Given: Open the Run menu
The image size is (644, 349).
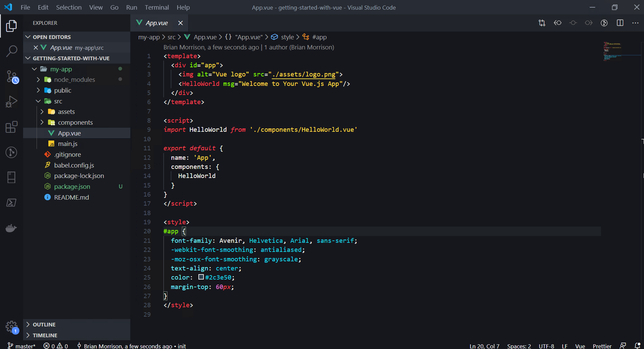Looking at the screenshot, I should [131, 7].
